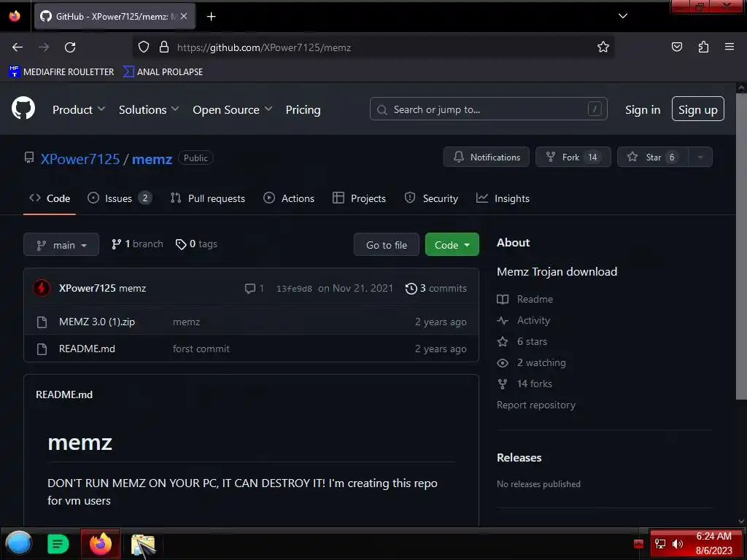Fork the repository
The width and height of the screenshot is (747, 560).
(573, 157)
